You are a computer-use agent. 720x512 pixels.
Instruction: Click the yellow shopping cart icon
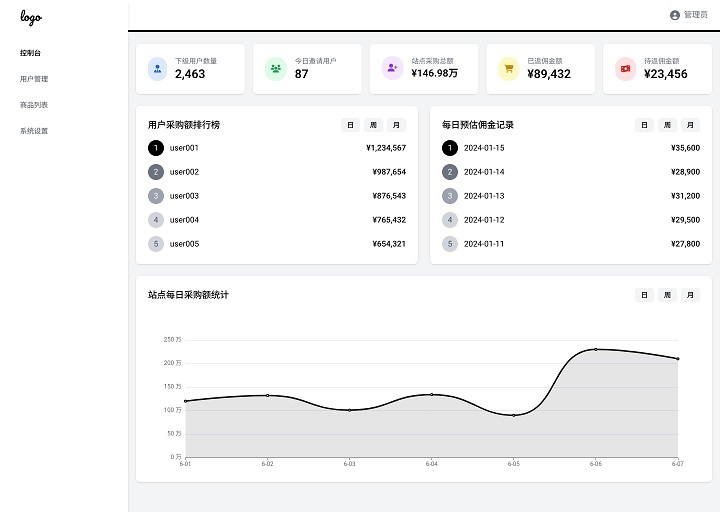coord(509,69)
